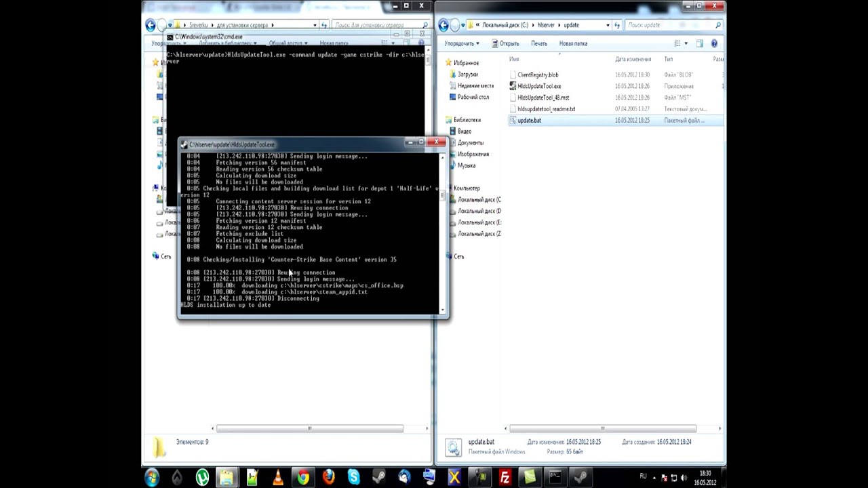
Task: Open the Windows Start menu
Action: click(152, 477)
